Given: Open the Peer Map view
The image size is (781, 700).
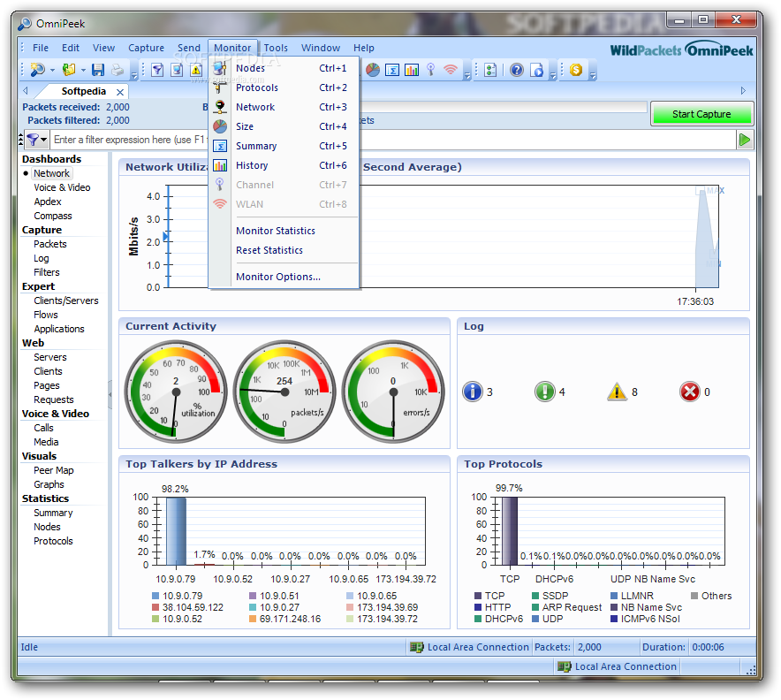Looking at the screenshot, I should (x=53, y=470).
